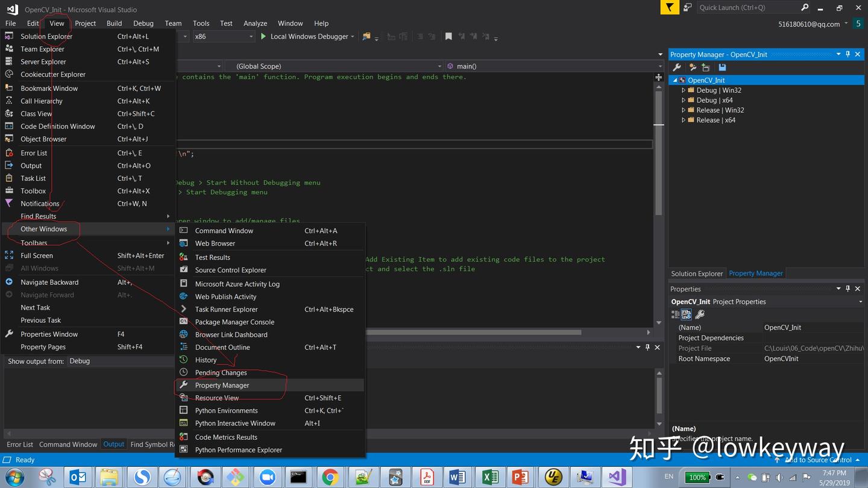Toggle auto-hide pin on Property Manager panel
The height and width of the screenshot is (488, 868).
848,54
